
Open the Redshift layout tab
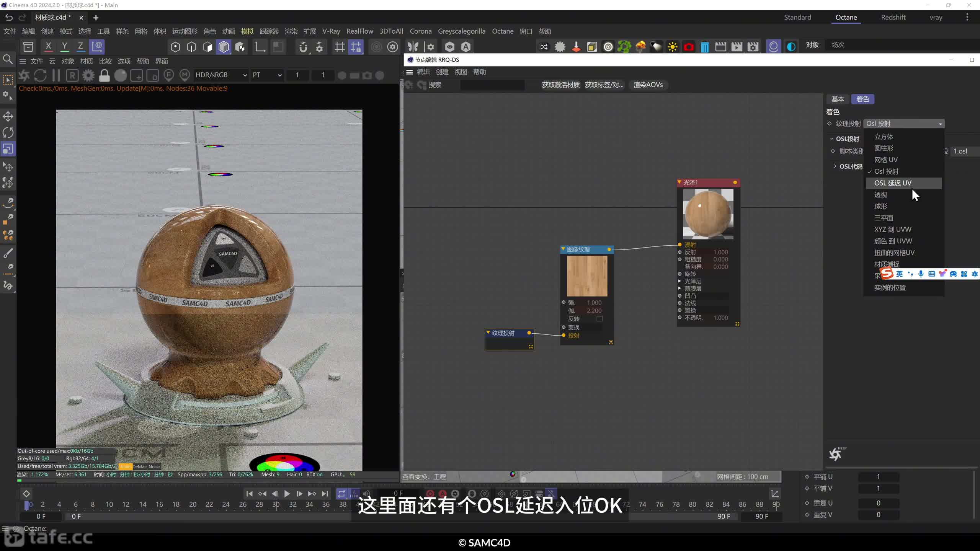893,18
